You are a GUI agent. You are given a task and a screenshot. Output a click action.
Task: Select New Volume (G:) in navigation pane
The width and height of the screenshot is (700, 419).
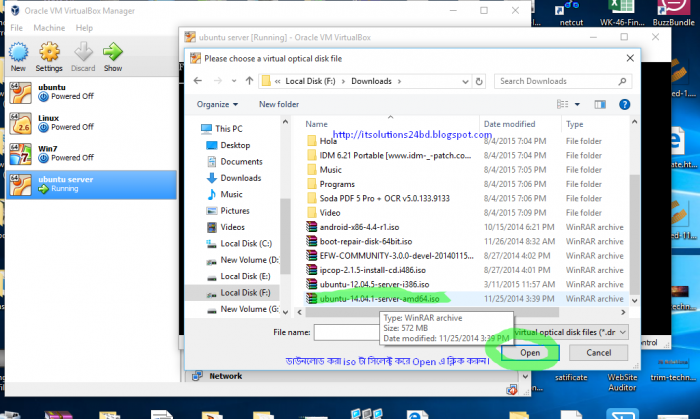242,309
